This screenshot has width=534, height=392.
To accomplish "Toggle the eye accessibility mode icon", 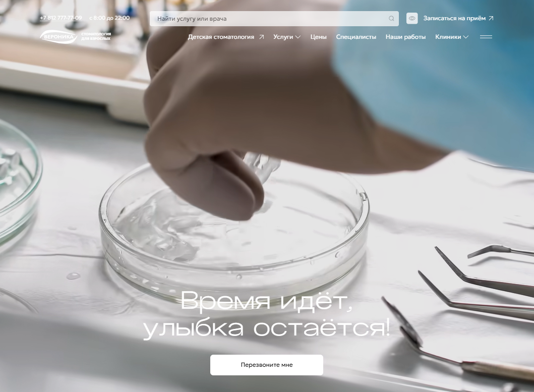I will (x=412, y=18).
